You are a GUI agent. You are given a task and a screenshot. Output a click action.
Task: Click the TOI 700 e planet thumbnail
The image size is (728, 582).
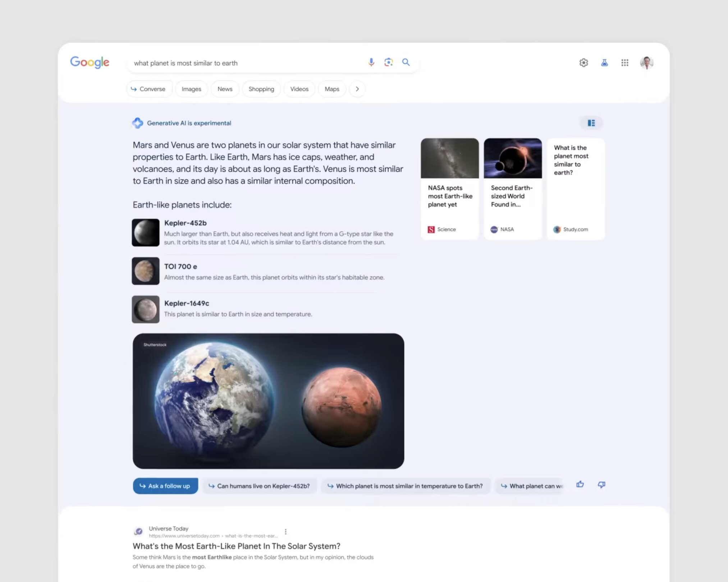click(x=146, y=271)
